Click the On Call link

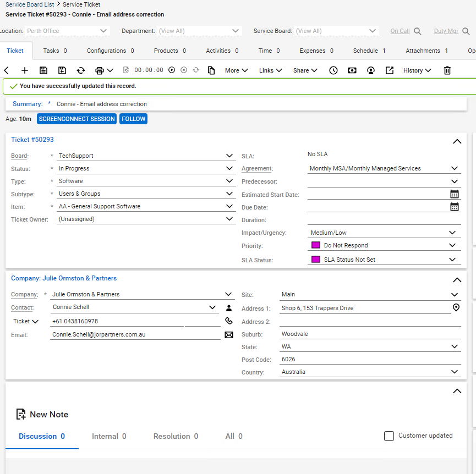pyautogui.click(x=400, y=31)
